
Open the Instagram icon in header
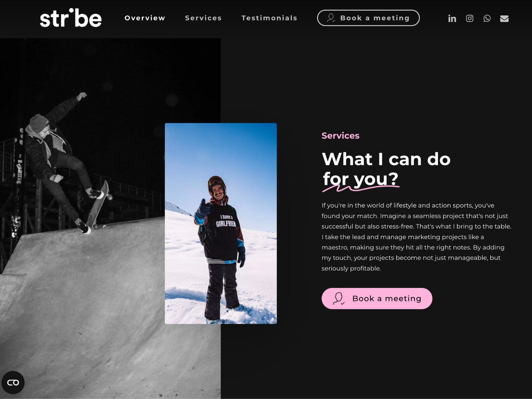tap(469, 19)
